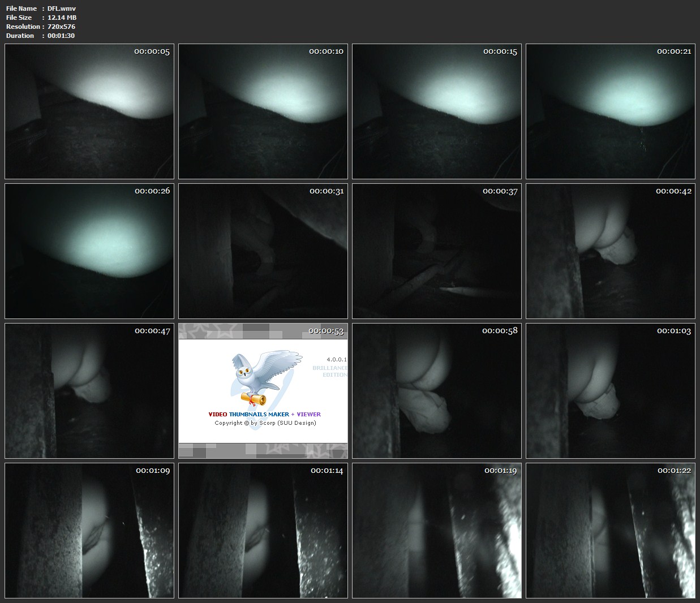Open the thumbnail marked 00:01:03
Screen dimensions: 700x603
pos(611,391)
